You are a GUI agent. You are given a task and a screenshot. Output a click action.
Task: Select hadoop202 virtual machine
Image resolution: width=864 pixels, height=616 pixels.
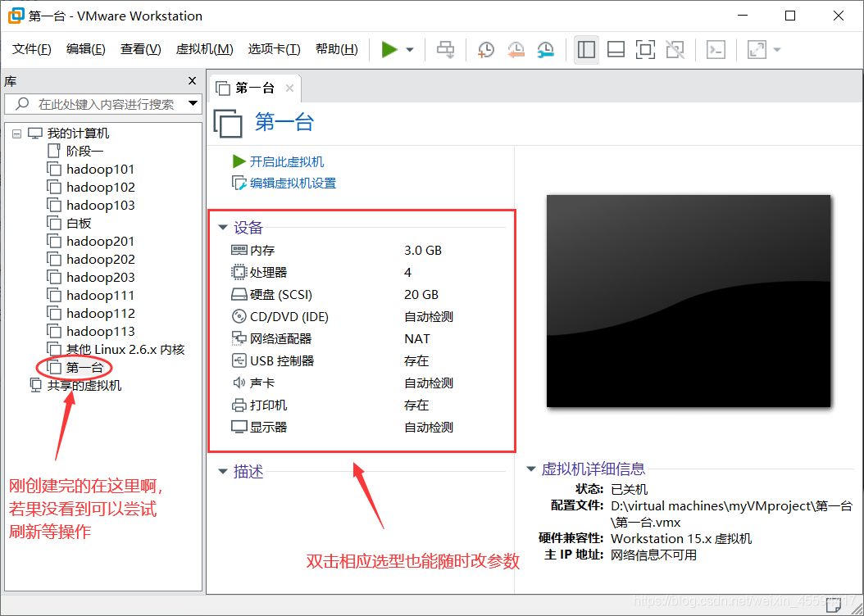pos(91,260)
